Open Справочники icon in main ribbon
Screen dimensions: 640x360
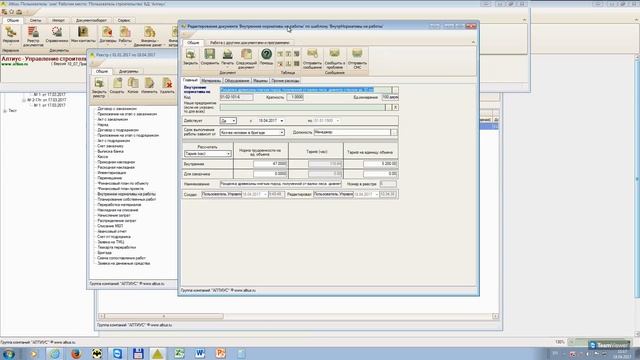pyautogui.click(x=57, y=34)
